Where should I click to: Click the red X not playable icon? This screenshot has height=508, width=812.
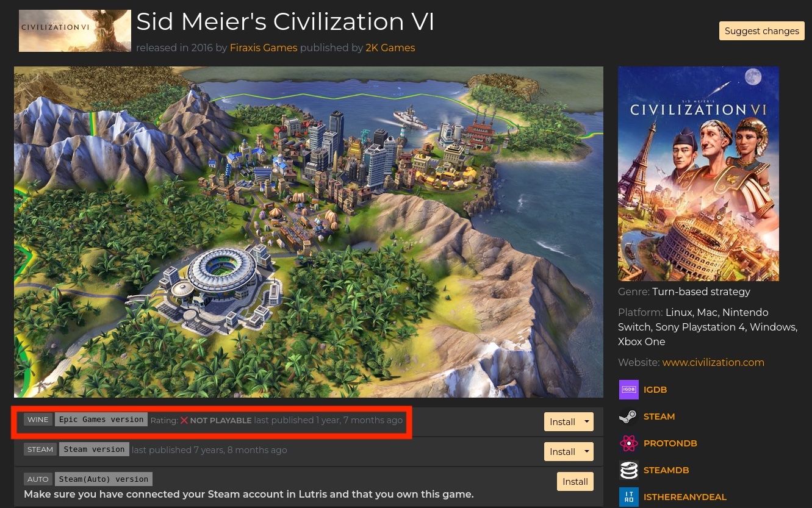184,420
